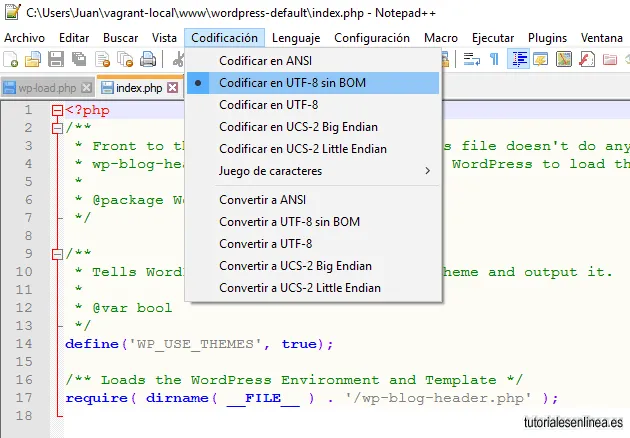Click line number 14 in the margin

(24, 344)
